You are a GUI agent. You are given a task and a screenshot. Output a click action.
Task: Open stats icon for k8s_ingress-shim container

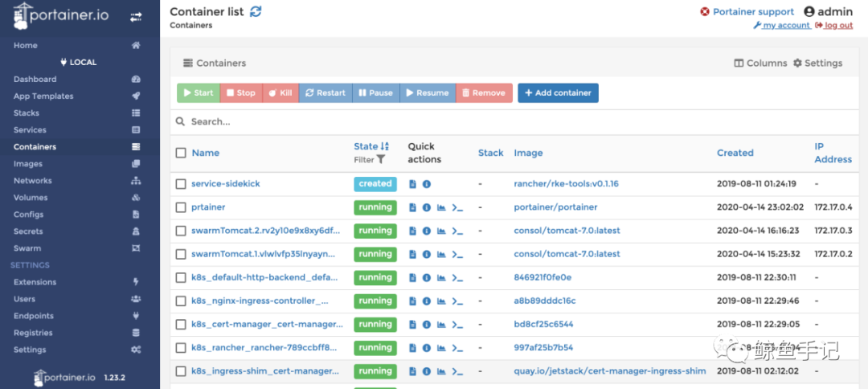tap(441, 371)
